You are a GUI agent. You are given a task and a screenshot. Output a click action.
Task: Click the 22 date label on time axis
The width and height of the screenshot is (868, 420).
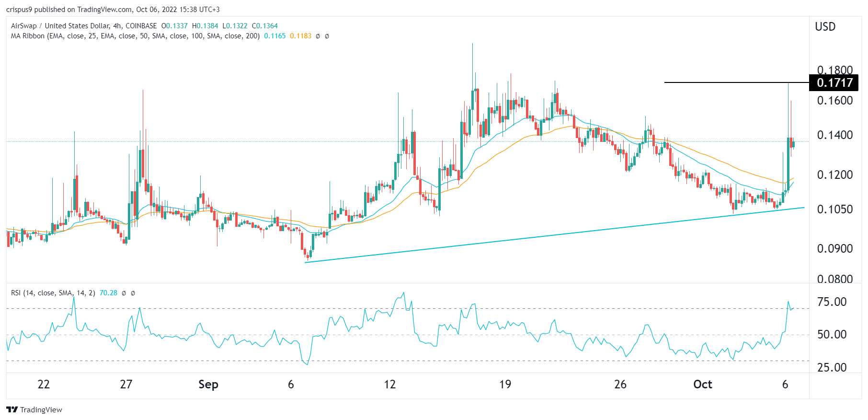click(44, 385)
